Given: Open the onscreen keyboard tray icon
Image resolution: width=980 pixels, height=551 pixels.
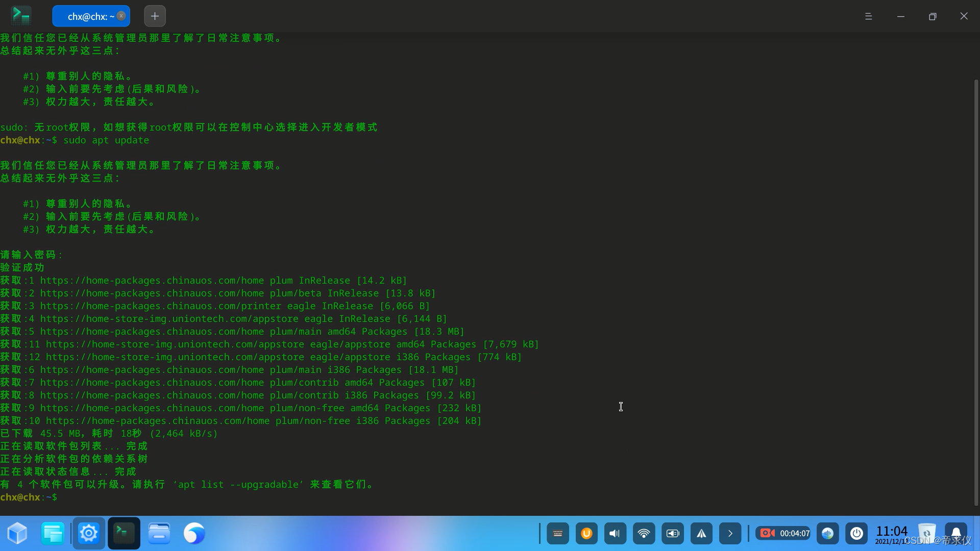Looking at the screenshot, I should click(x=557, y=534).
